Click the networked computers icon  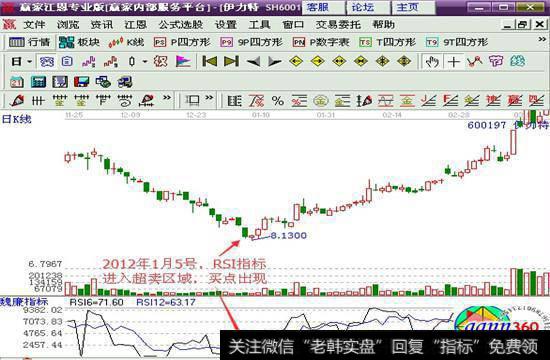click(125, 82)
